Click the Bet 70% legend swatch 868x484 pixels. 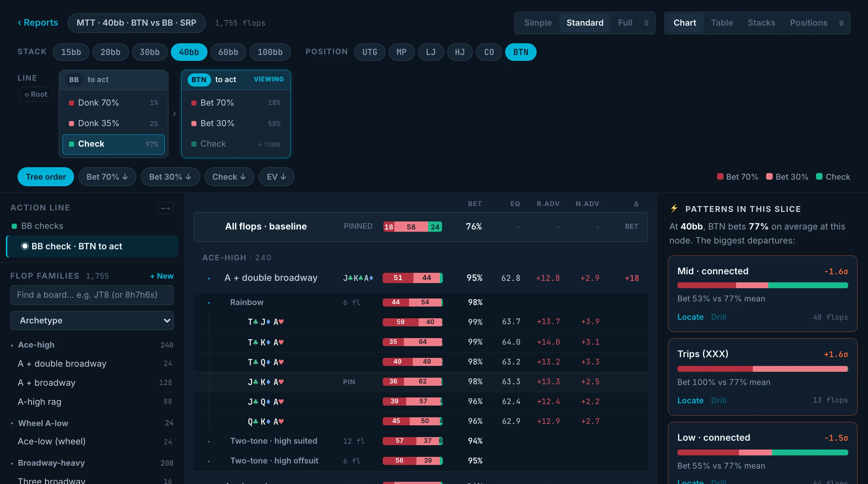720,176
